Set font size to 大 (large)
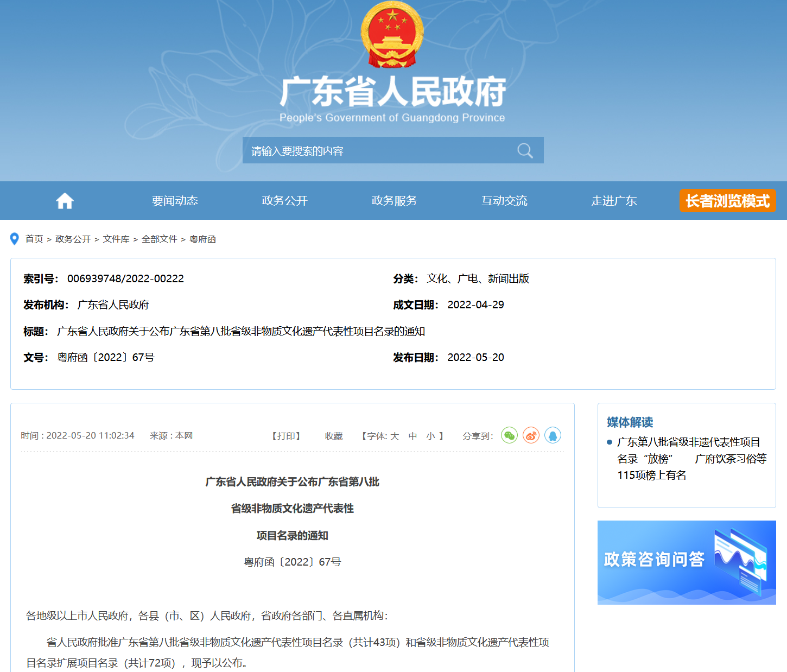Screen dimensions: 787x672 395,436
